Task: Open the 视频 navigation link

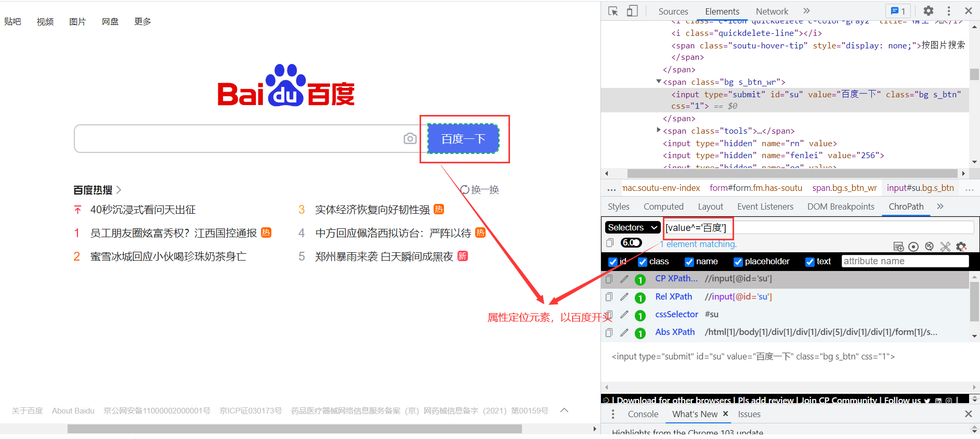Action: tap(45, 21)
